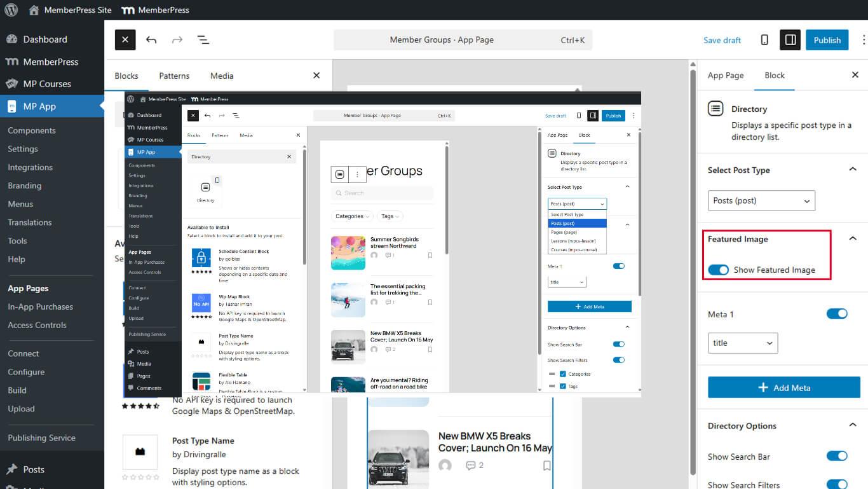Open the Document Overview list icon
Image resolution: width=868 pixels, height=489 pixels.
pyautogui.click(x=203, y=39)
